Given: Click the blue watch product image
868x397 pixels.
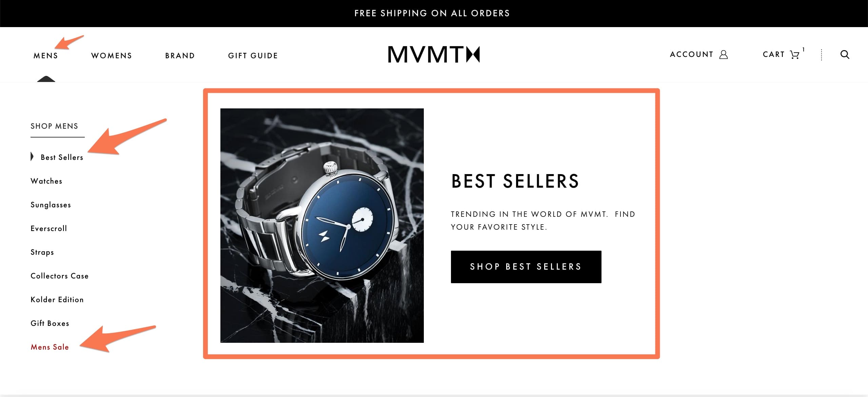Looking at the screenshot, I should pos(322,226).
